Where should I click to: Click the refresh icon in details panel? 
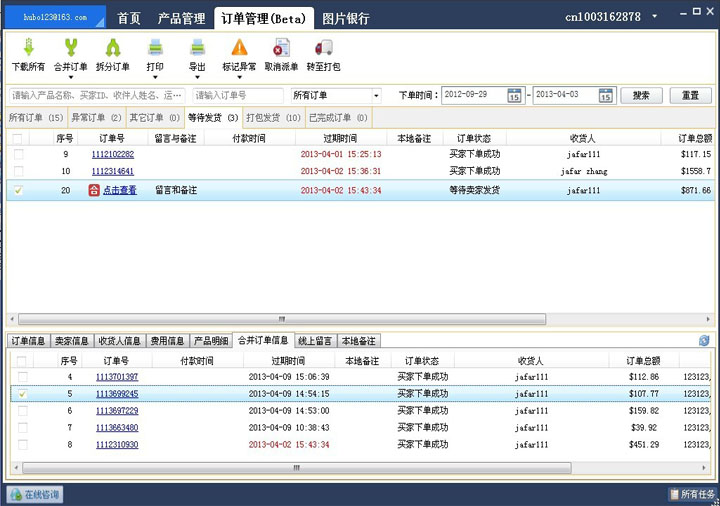pos(704,340)
